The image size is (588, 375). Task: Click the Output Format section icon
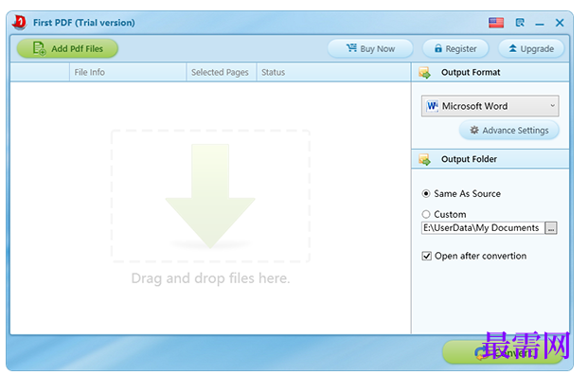(x=424, y=72)
